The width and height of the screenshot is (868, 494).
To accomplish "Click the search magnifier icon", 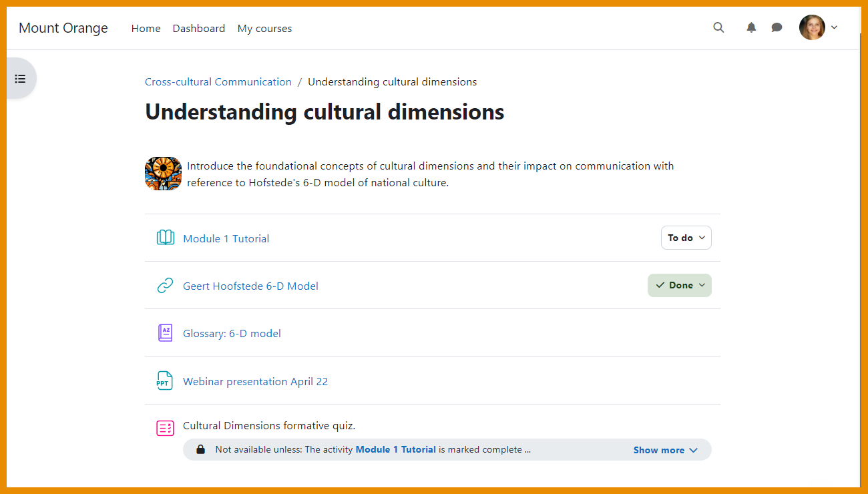I will 718,27.
